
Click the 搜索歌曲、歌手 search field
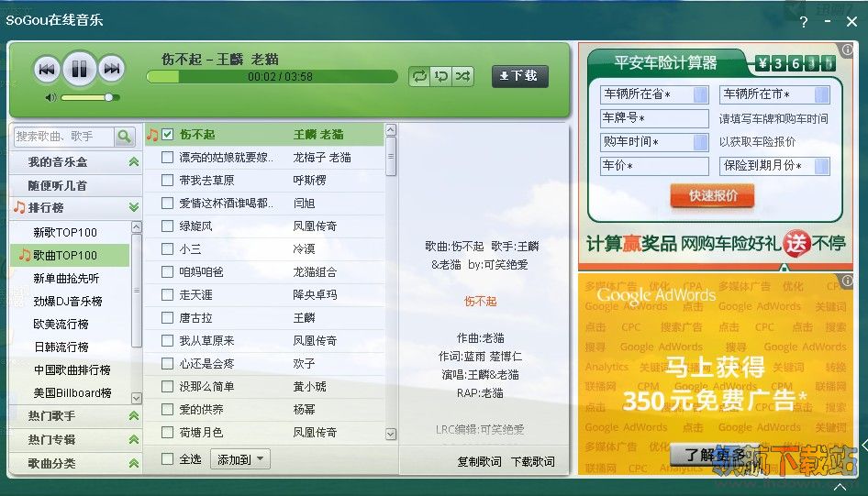pos(63,136)
